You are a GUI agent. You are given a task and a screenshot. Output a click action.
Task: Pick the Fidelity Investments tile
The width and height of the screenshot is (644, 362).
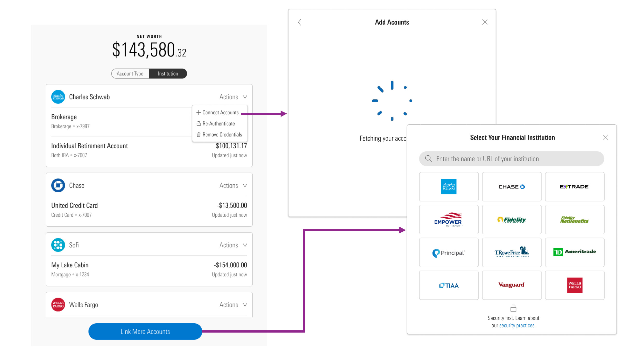click(511, 220)
